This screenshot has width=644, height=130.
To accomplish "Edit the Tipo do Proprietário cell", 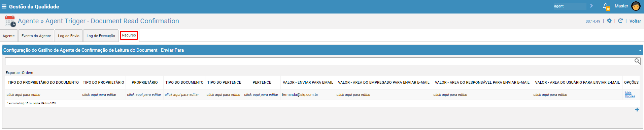I will point(99,95).
